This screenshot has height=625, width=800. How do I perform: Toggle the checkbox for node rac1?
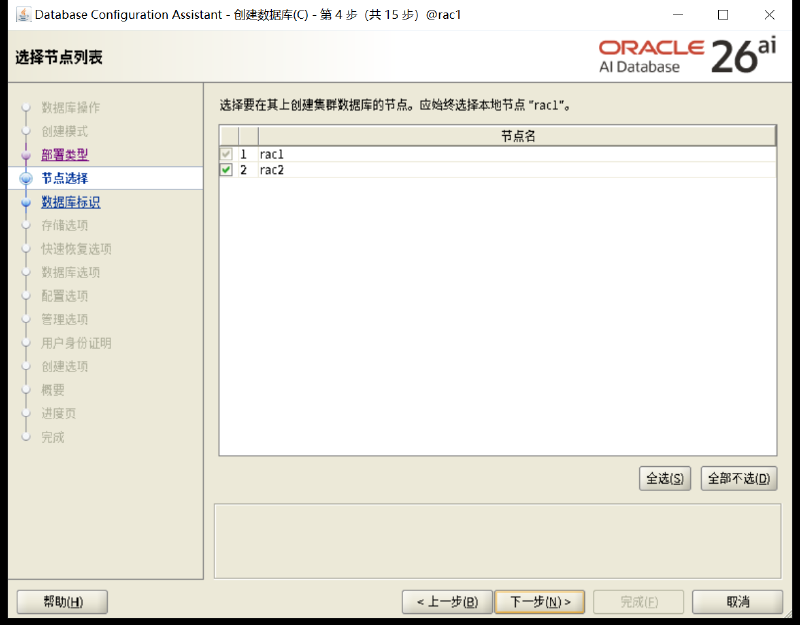[x=226, y=154]
